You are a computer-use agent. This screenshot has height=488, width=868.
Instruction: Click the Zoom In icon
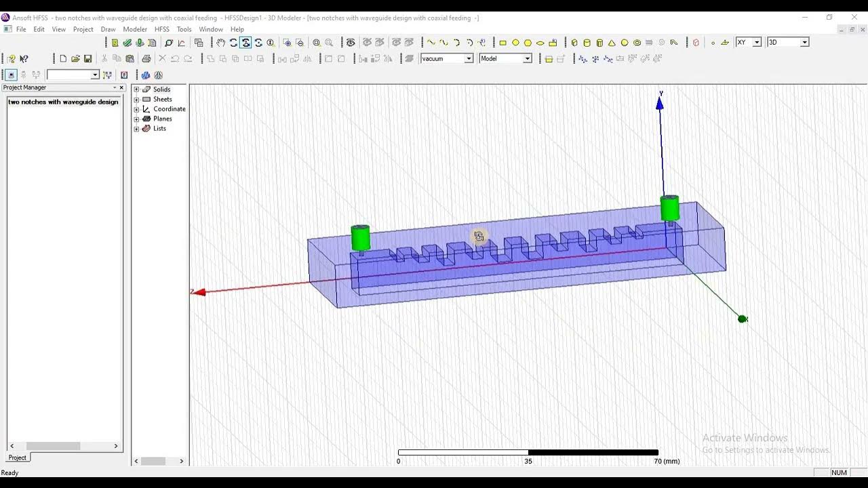(x=288, y=43)
